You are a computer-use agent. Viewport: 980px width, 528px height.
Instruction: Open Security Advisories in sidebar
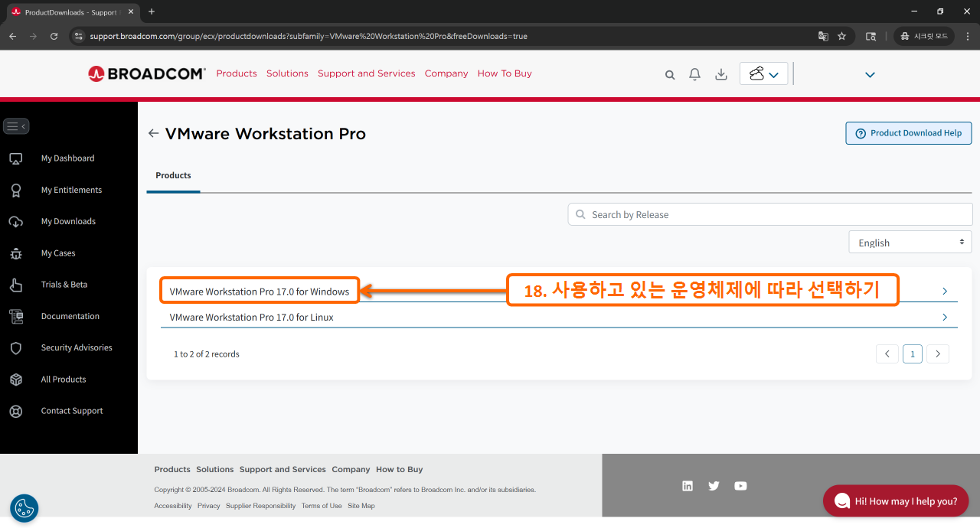coord(77,347)
